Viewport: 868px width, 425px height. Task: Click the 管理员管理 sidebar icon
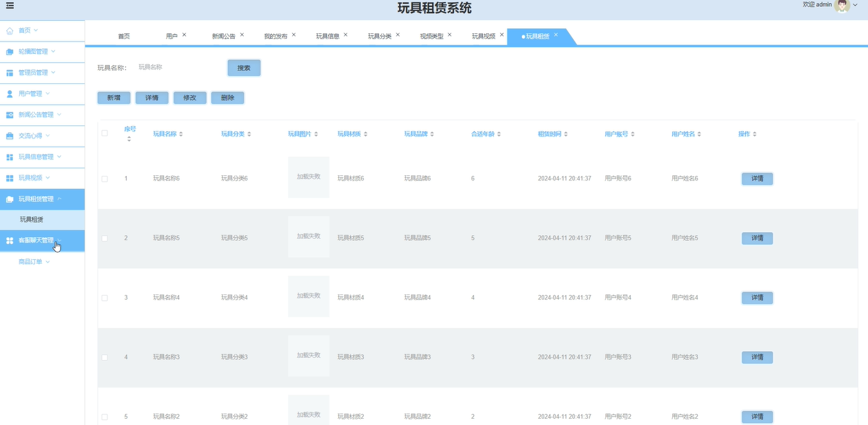click(9, 73)
